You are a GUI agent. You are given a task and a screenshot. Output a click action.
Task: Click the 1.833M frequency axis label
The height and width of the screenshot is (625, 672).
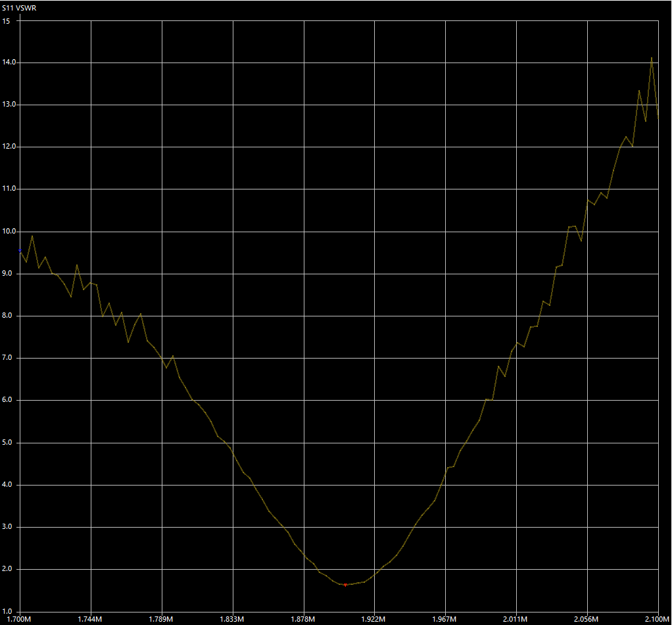pos(232,620)
